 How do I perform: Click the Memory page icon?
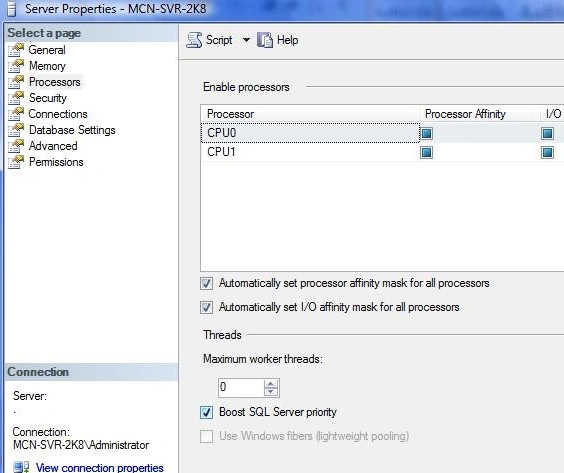pos(16,66)
